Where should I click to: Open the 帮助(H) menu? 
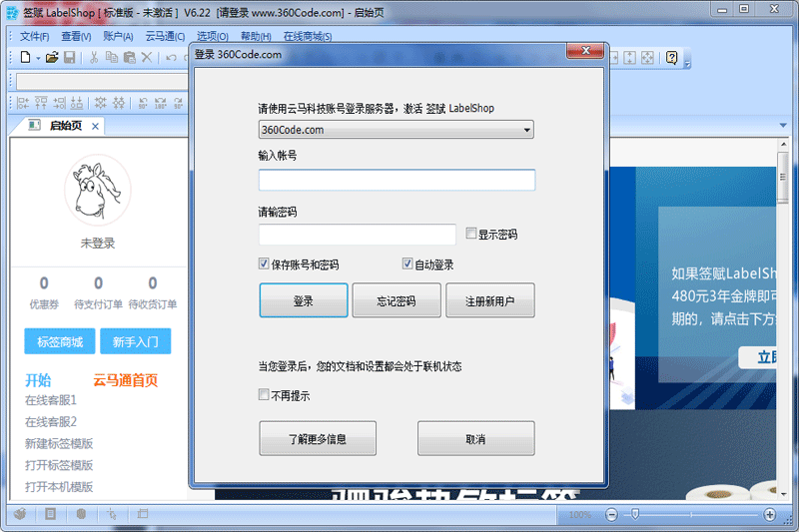(256, 36)
